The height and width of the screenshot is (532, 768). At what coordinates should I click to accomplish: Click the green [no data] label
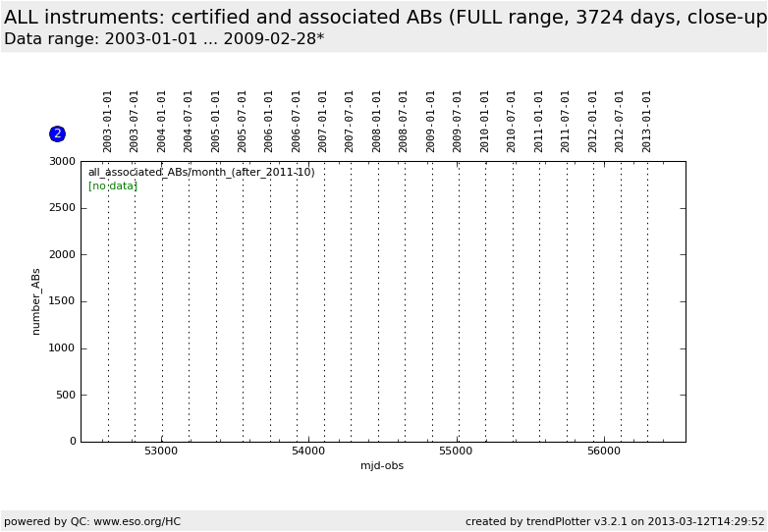112,186
